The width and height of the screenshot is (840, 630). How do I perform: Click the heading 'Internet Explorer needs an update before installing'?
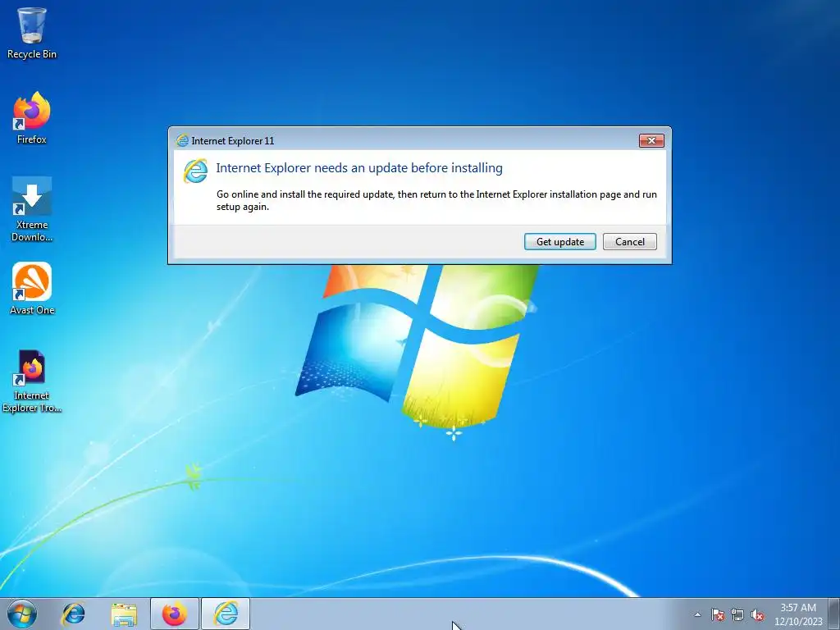pos(359,167)
